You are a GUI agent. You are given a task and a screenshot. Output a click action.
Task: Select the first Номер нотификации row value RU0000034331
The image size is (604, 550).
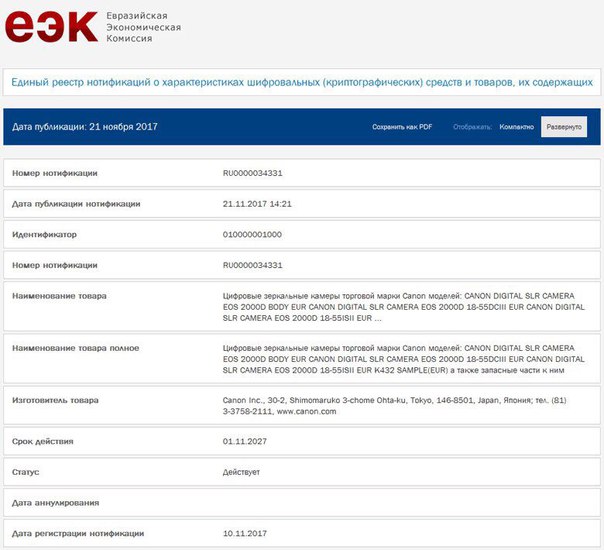(252, 173)
